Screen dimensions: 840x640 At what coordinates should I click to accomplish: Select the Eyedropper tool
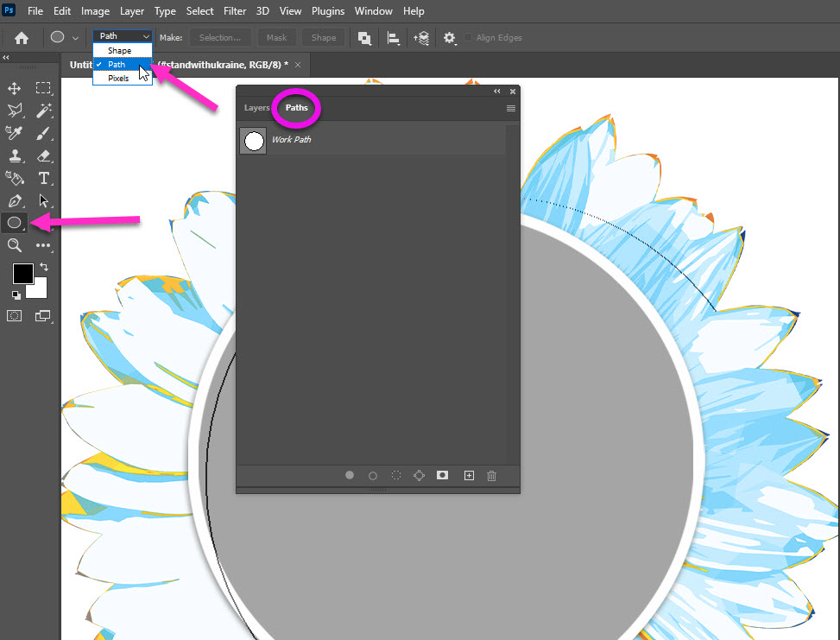coord(15,133)
